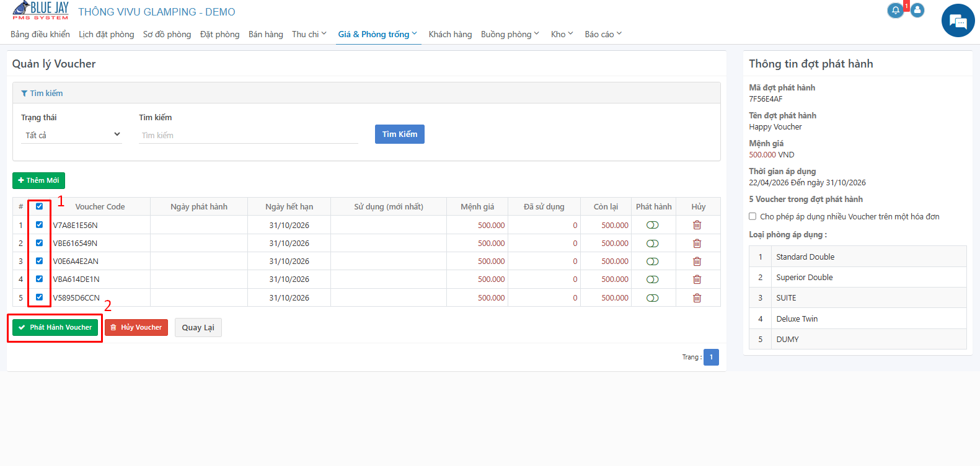The width and height of the screenshot is (980, 466).
Task: Click the Tìm Kiếm search button
Action: (400, 134)
